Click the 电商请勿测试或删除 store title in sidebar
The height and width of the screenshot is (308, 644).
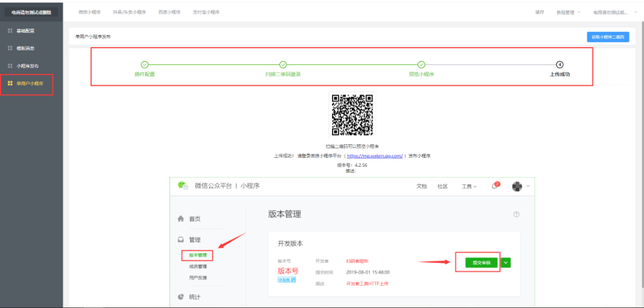tap(31, 13)
